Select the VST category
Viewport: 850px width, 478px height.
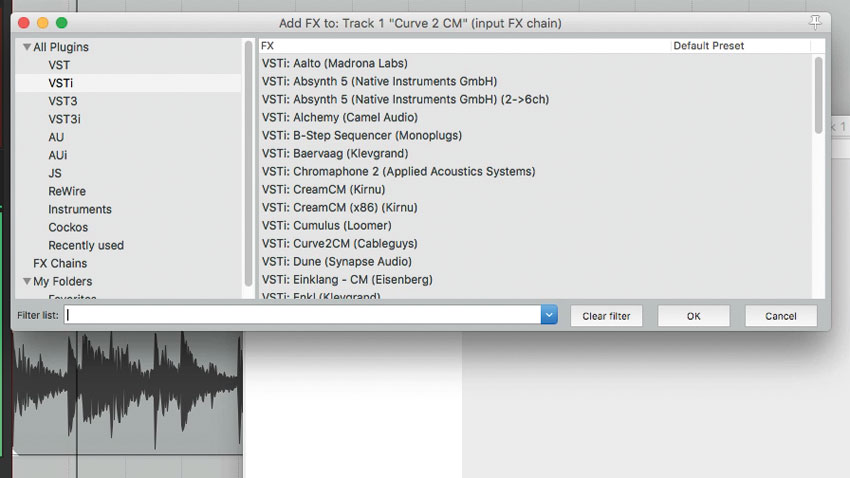[59, 65]
